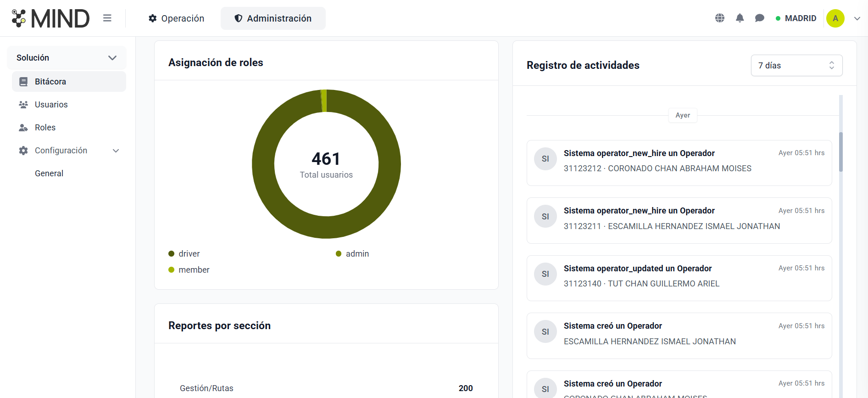Toggle the driver legend item

(184, 253)
